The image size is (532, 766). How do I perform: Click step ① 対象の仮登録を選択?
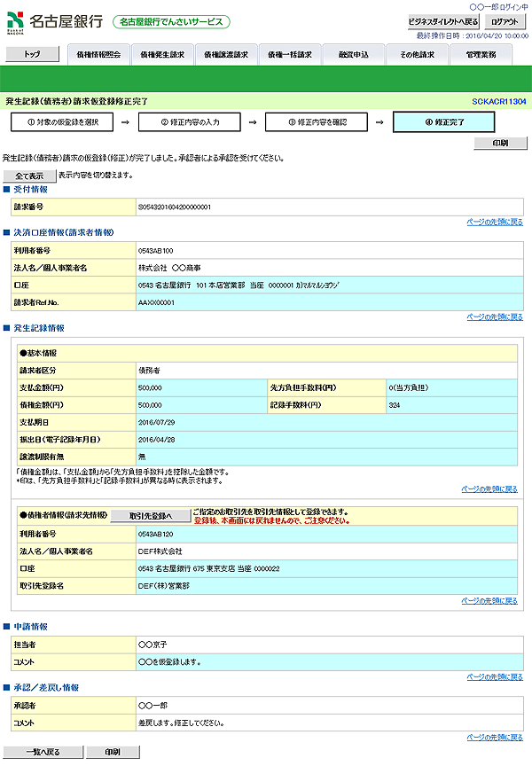click(x=62, y=122)
